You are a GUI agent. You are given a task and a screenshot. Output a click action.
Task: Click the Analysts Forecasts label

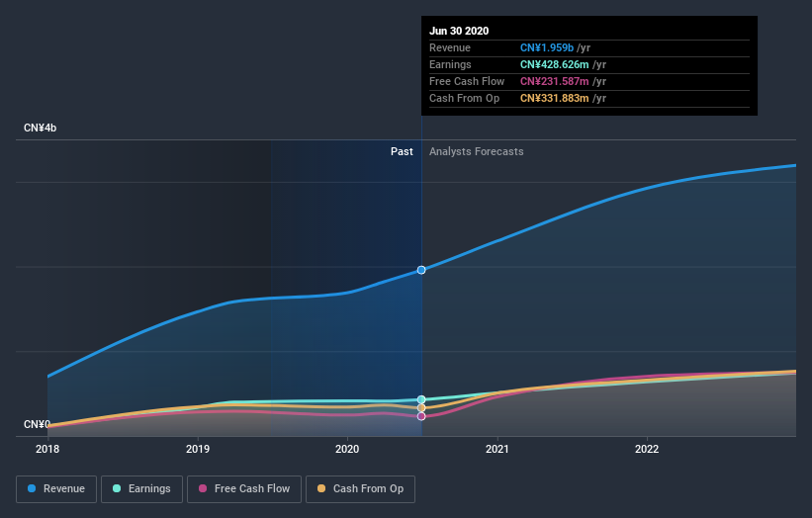tap(477, 151)
